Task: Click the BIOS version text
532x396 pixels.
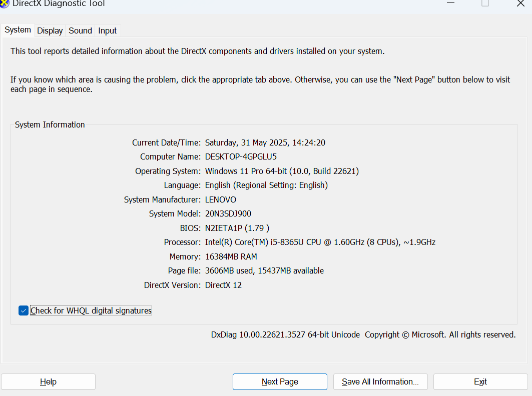Action: (237, 228)
